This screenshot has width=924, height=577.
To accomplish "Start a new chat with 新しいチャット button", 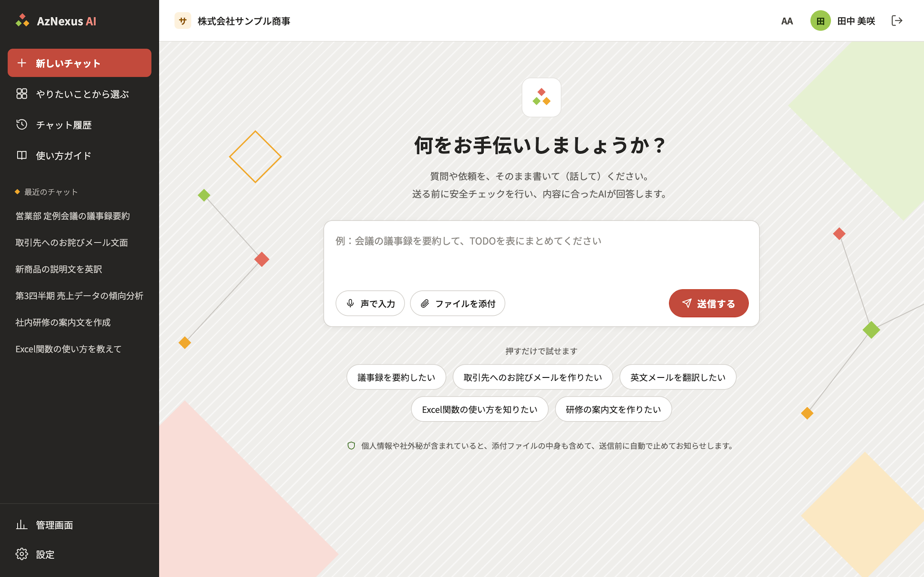I will coord(79,63).
